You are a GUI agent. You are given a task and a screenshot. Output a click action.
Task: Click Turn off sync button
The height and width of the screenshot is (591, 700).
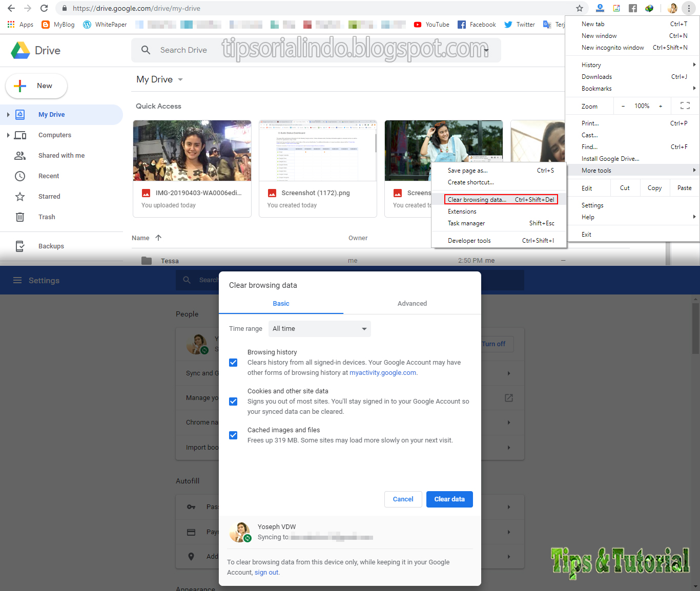tap(494, 344)
